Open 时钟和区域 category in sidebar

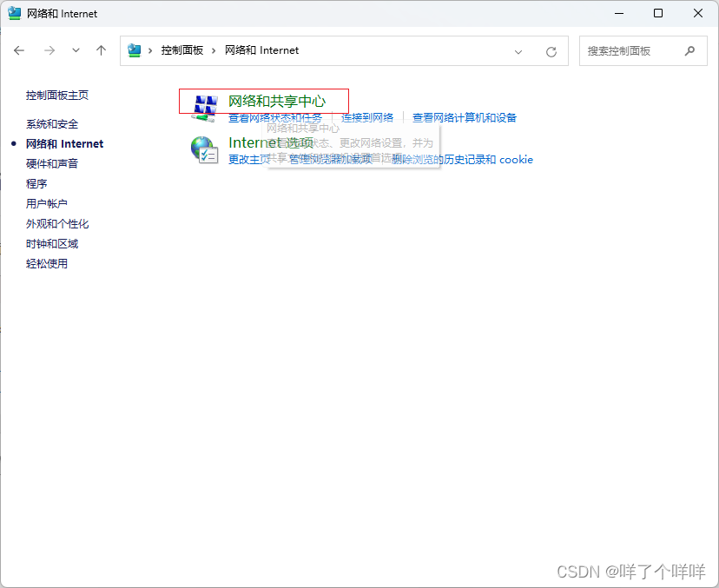[52, 243]
